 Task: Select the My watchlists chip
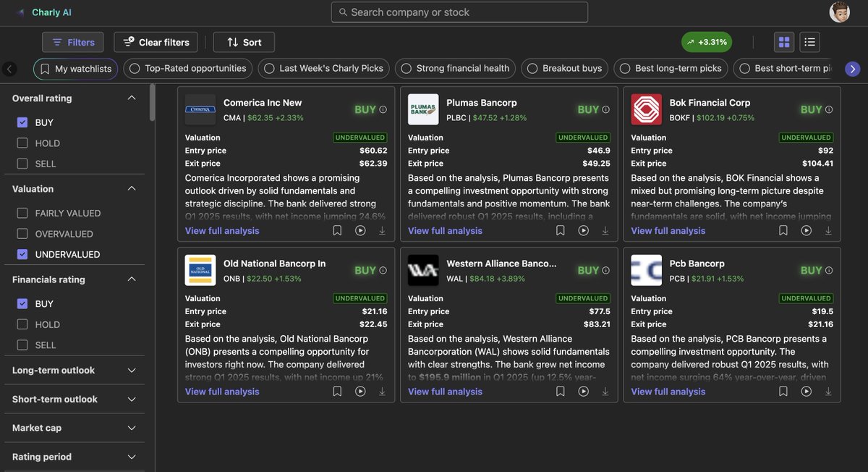[x=76, y=69]
